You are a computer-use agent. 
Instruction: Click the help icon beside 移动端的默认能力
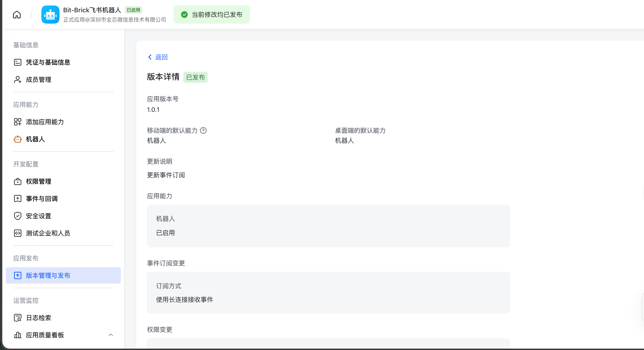point(203,130)
